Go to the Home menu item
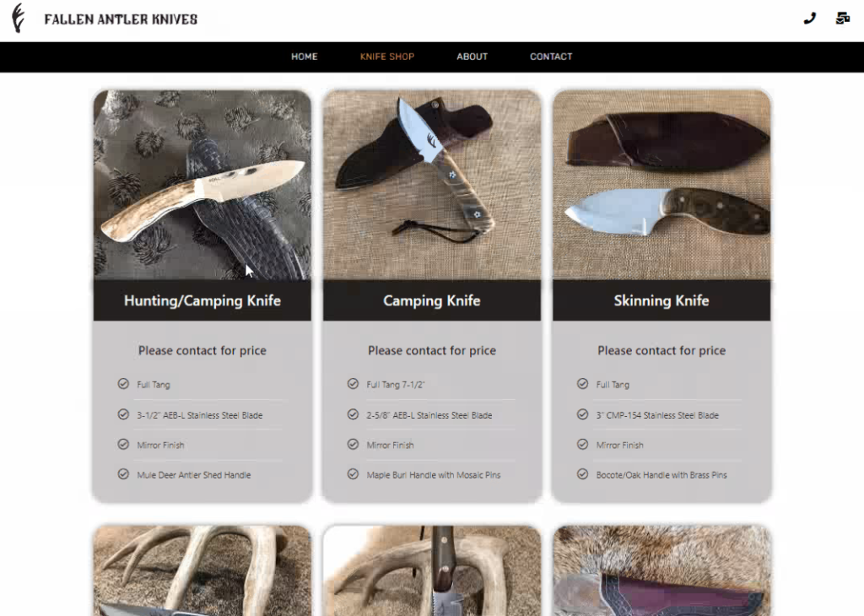 coord(304,57)
